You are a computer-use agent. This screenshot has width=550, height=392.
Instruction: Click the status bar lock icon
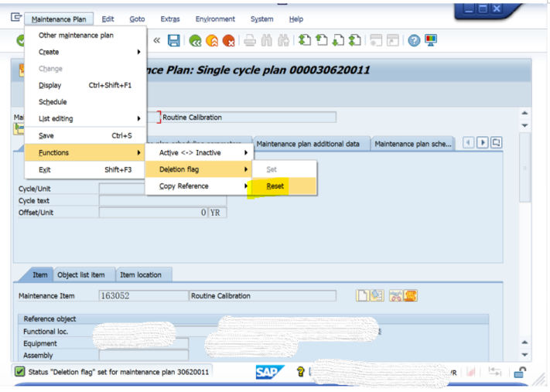(520, 372)
